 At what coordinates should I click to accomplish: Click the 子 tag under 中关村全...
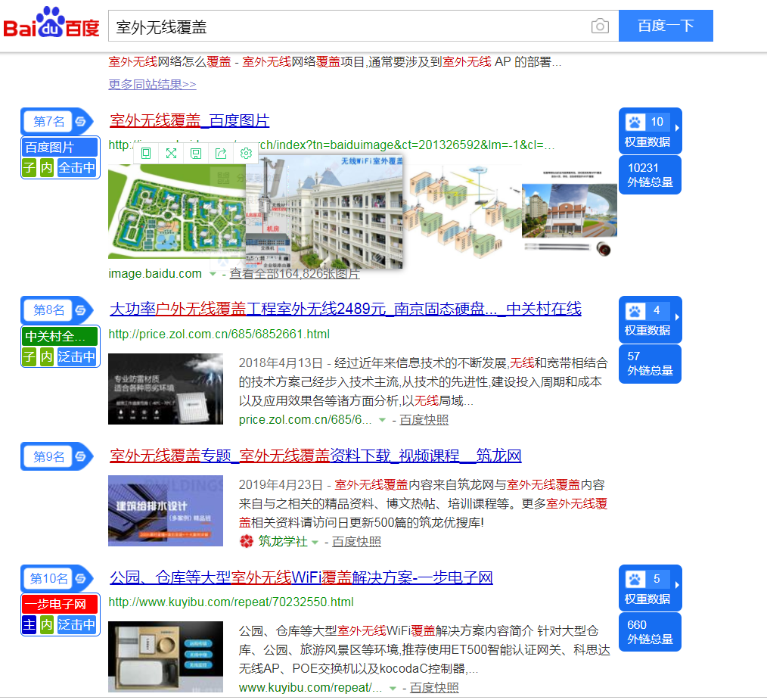[29, 356]
